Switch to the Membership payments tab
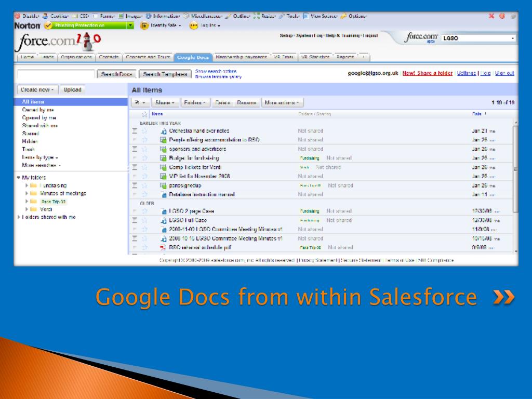 (241, 57)
